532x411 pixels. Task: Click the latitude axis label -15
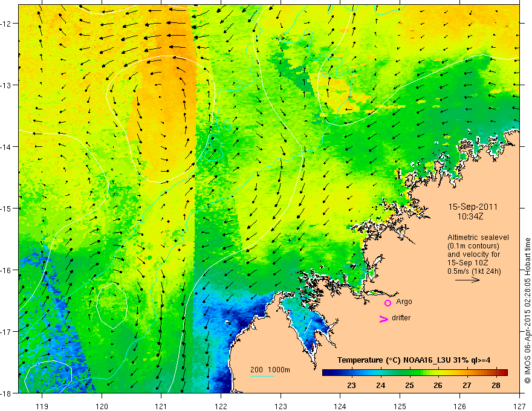tap(7, 209)
